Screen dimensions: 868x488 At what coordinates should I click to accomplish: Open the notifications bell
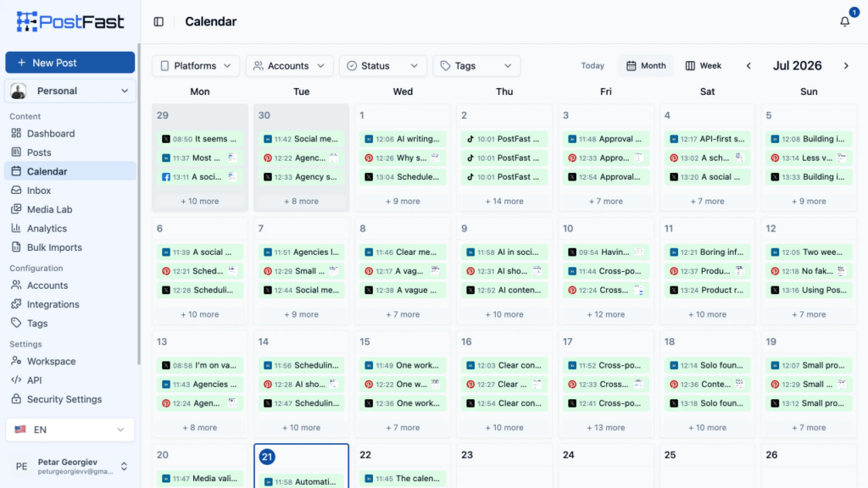(845, 21)
